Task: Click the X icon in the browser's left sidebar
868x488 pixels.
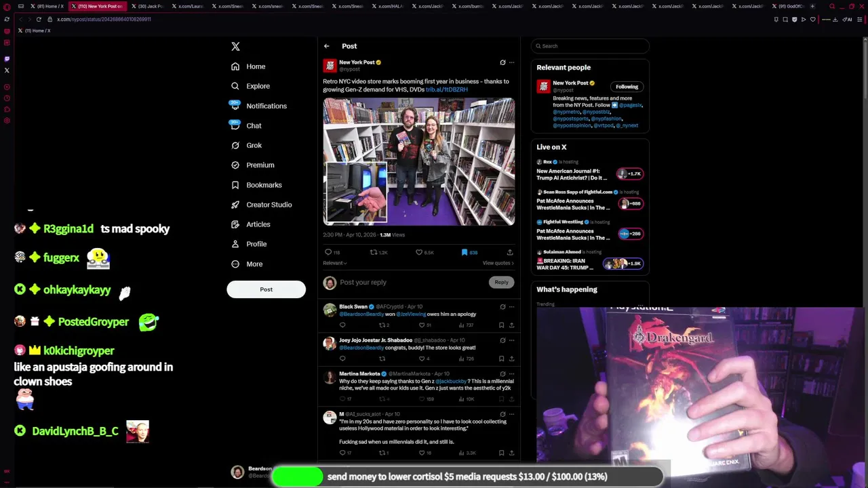Action: coord(7,70)
